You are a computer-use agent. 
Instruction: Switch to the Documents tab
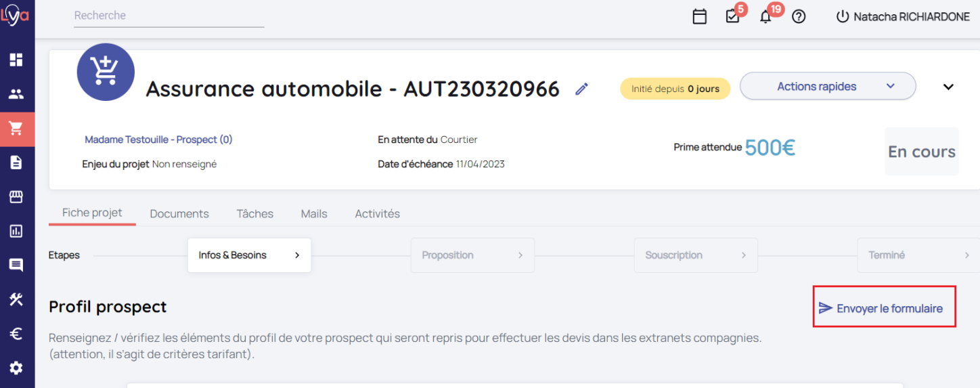[179, 213]
